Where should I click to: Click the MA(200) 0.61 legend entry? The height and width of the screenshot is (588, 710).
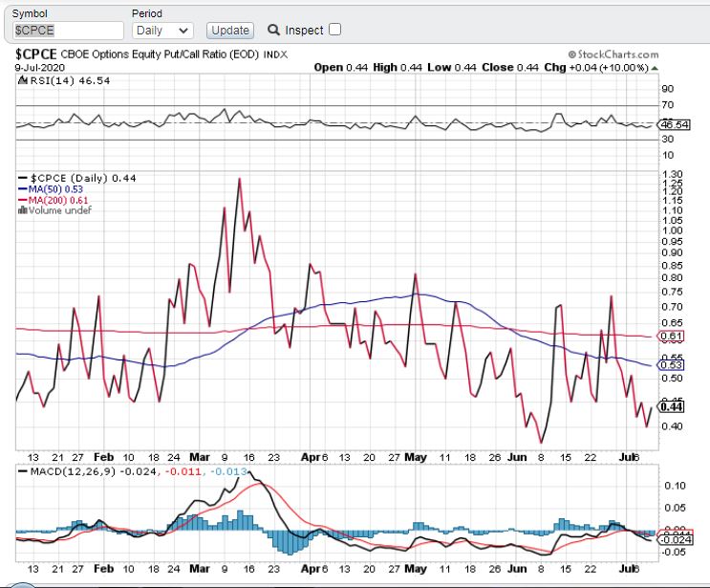54,200
